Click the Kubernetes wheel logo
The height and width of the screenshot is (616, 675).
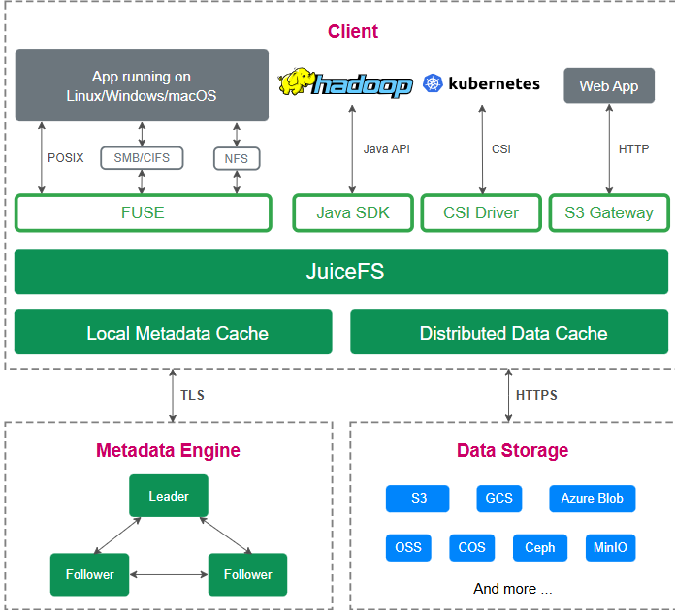click(x=433, y=83)
